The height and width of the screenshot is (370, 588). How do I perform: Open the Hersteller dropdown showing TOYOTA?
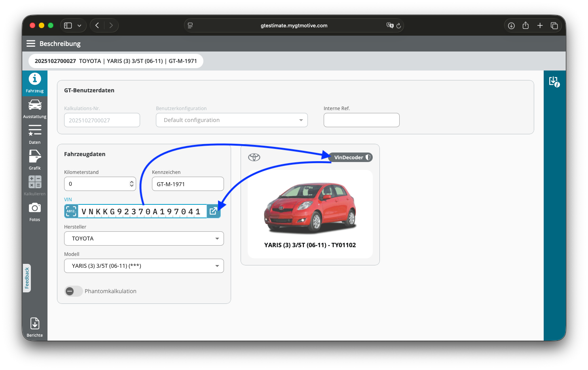pyautogui.click(x=144, y=238)
